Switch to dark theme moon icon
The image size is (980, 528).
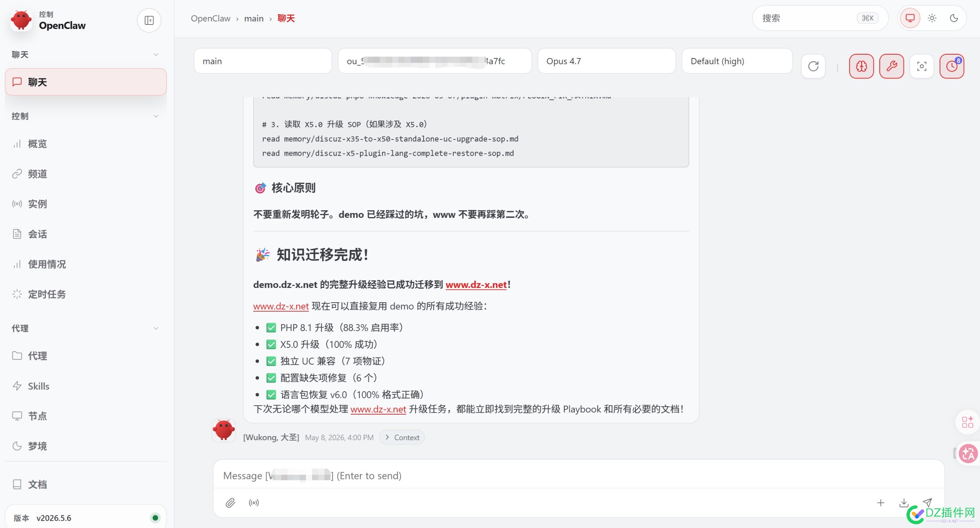[954, 18]
